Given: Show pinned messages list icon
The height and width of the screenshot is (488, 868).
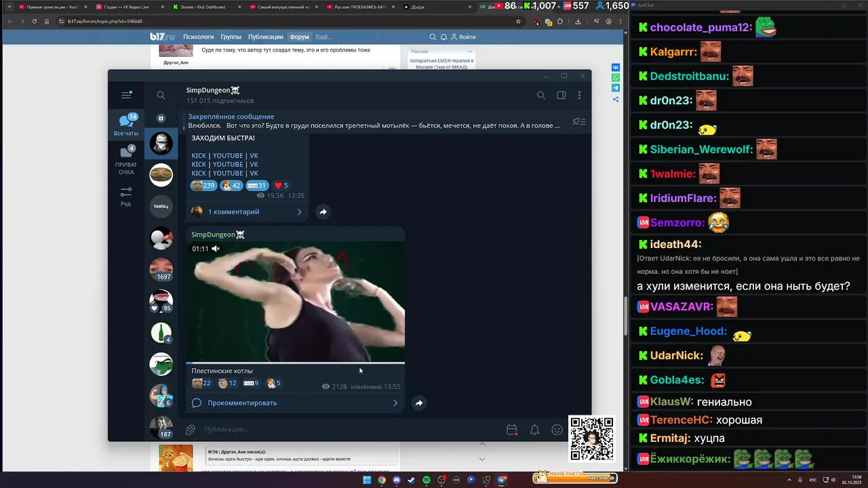Looking at the screenshot, I should tap(578, 121).
